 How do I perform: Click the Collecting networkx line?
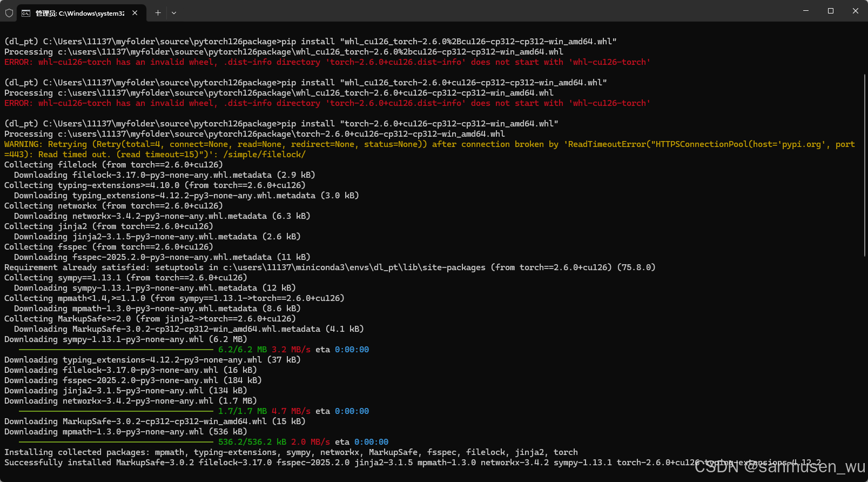pyautogui.click(x=113, y=206)
